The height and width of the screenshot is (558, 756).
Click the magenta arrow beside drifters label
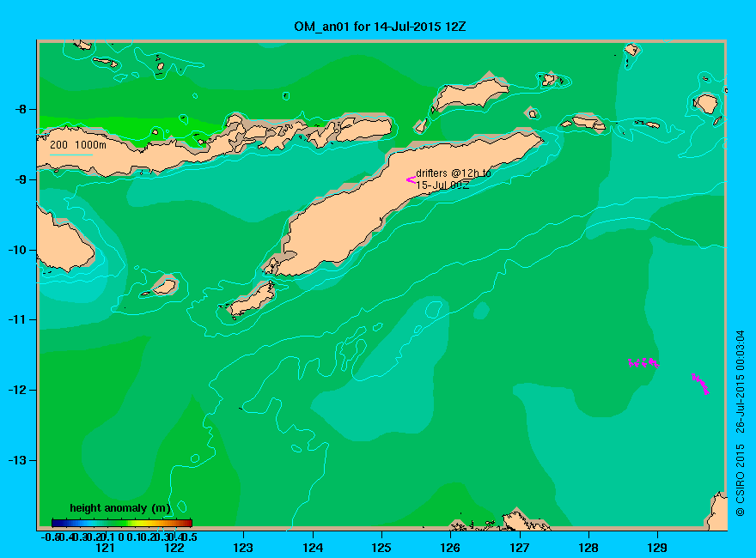[411, 179]
